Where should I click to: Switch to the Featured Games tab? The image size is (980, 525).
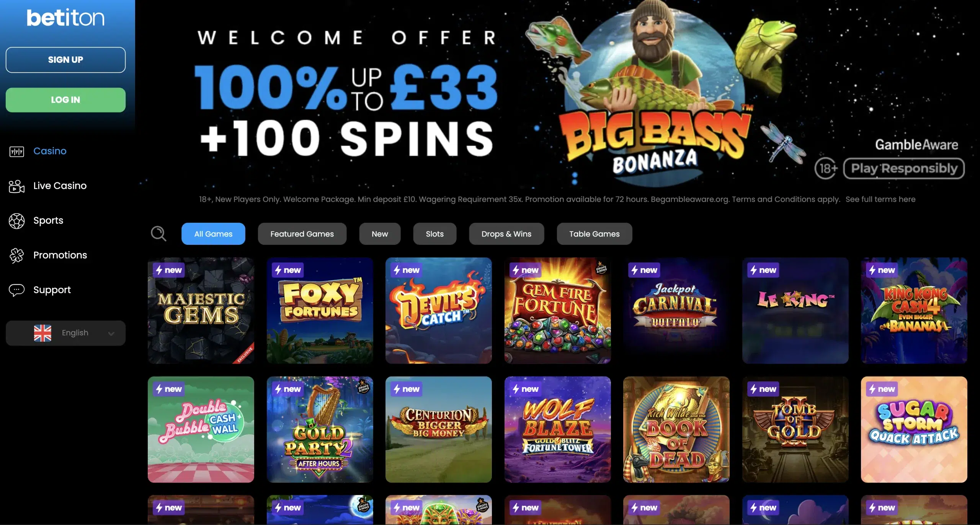click(302, 234)
